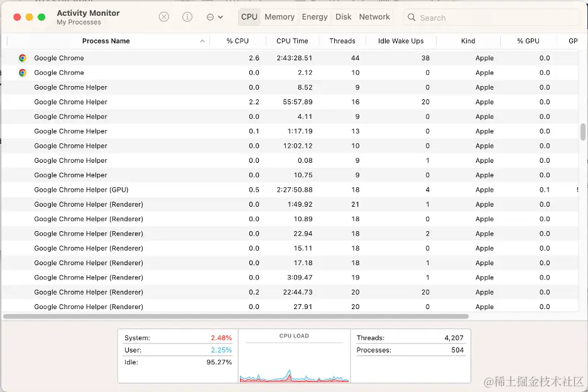The height and width of the screenshot is (392, 588).
Task: Click the magnifying glass search icon
Action: (x=411, y=17)
